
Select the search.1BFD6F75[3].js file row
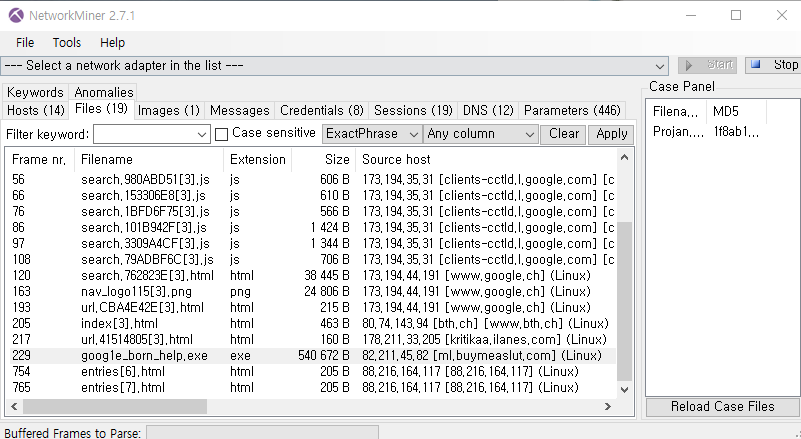point(313,212)
